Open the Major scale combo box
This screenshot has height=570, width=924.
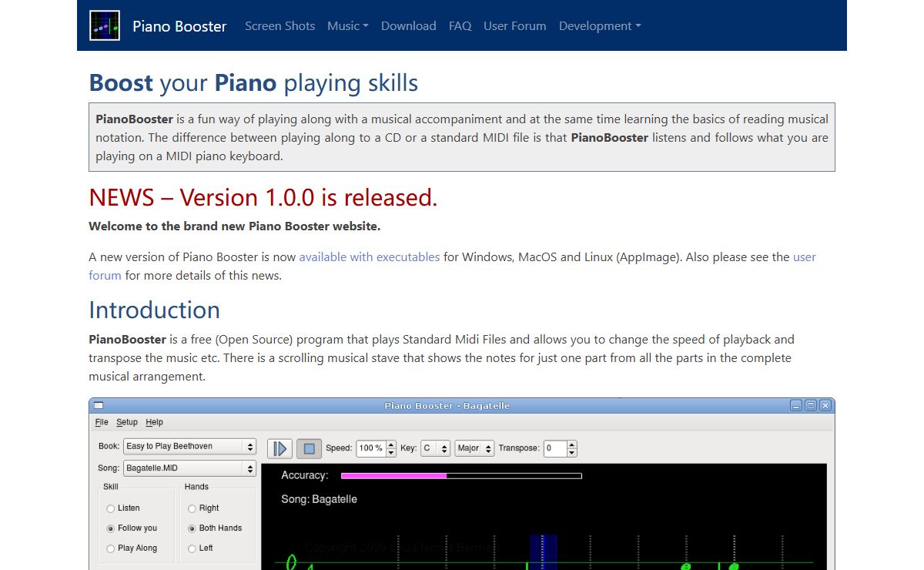[474, 448]
